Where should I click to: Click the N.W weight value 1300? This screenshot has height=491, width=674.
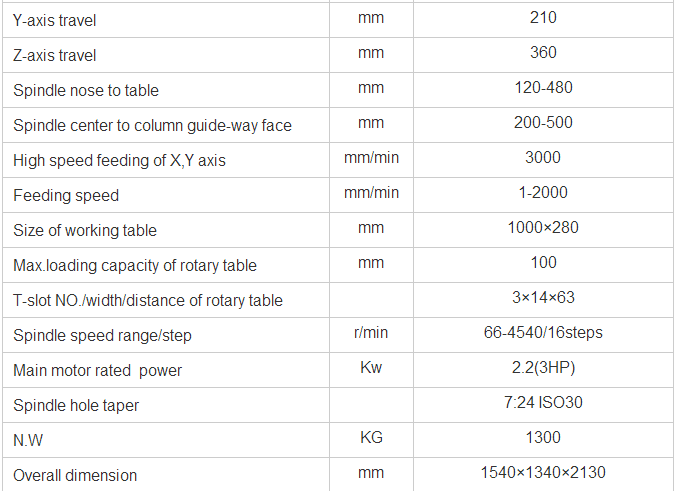(543, 438)
